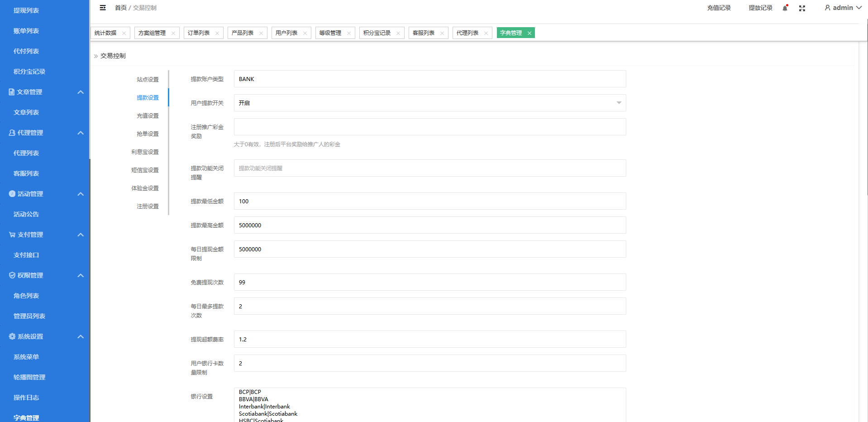The width and height of the screenshot is (868, 422).
Task: Close the 客服列表 tab with its X
Action: pos(442,33)
